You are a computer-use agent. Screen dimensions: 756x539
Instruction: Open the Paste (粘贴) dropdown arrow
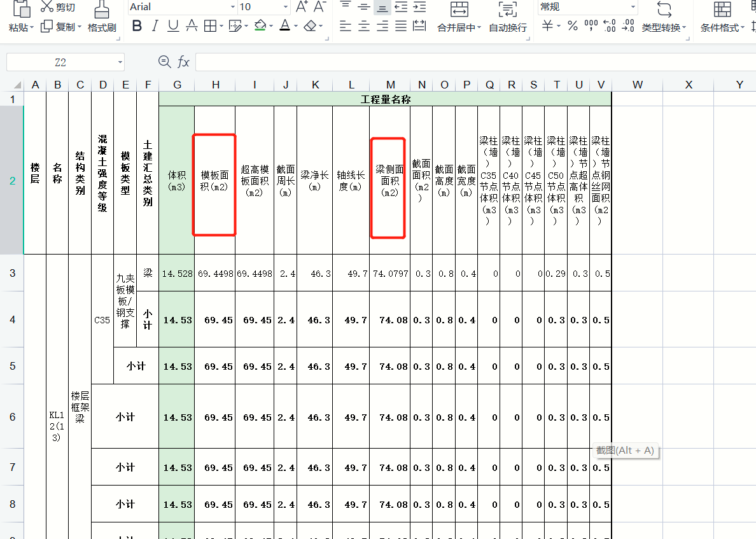pos(32,27)
